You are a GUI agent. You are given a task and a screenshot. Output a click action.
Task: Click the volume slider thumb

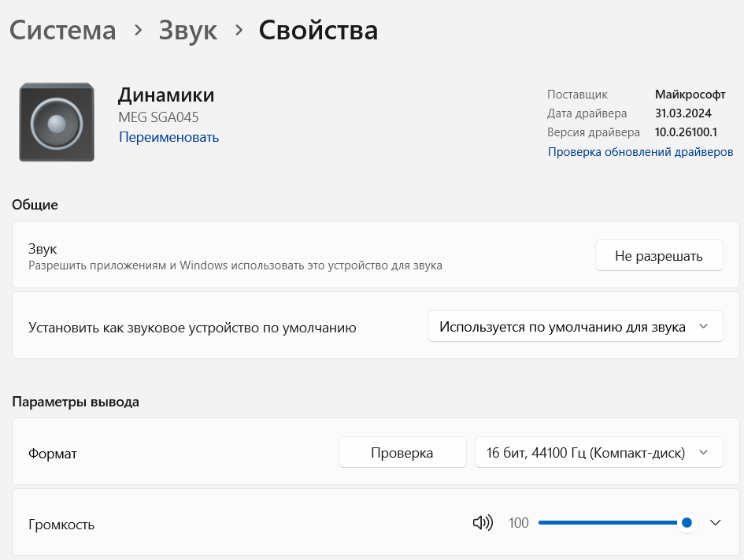(687, 522)
